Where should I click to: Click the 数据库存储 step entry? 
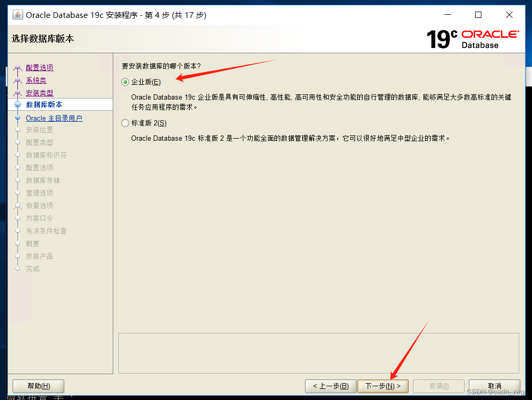coord(43,180)
